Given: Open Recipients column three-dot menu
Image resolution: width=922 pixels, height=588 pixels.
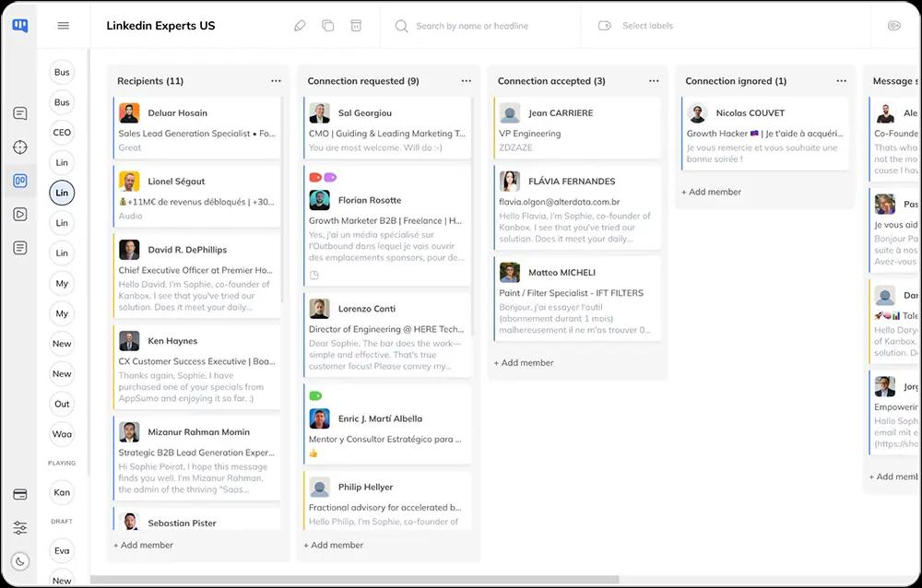Looking at the screenshot, I should pyautogui.click(x=276, y=80).
